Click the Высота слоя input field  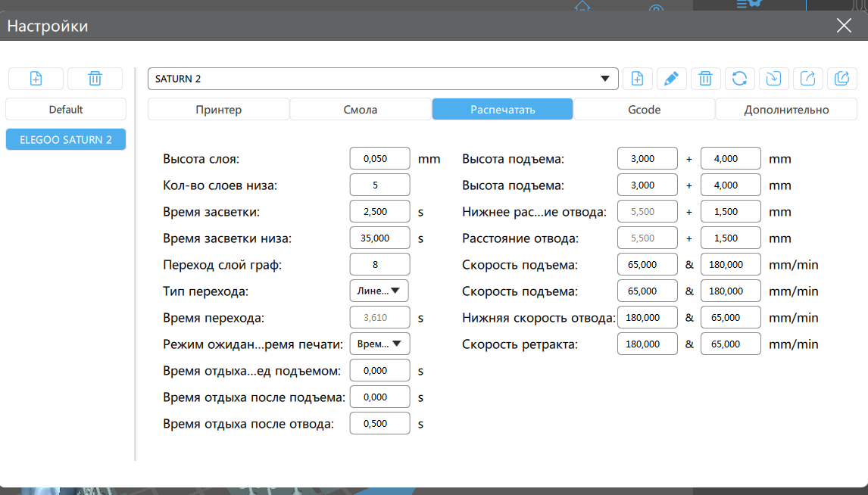click(x=379, y=159)
